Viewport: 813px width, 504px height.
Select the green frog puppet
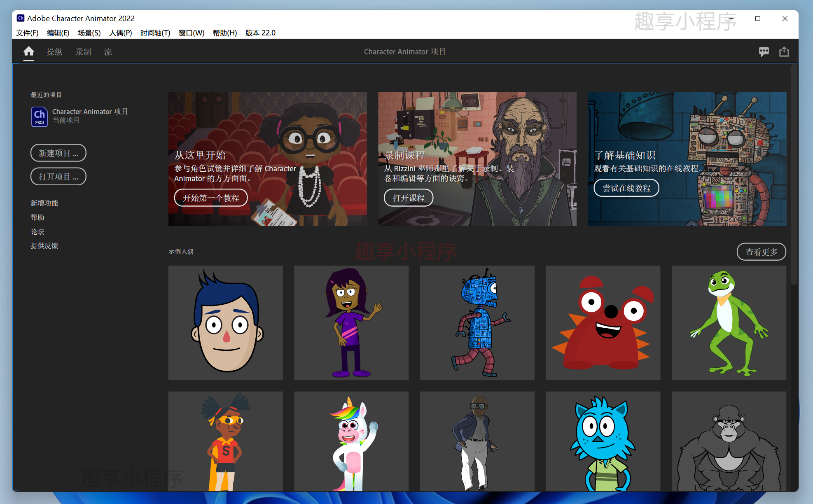click(x=729, y=323)
